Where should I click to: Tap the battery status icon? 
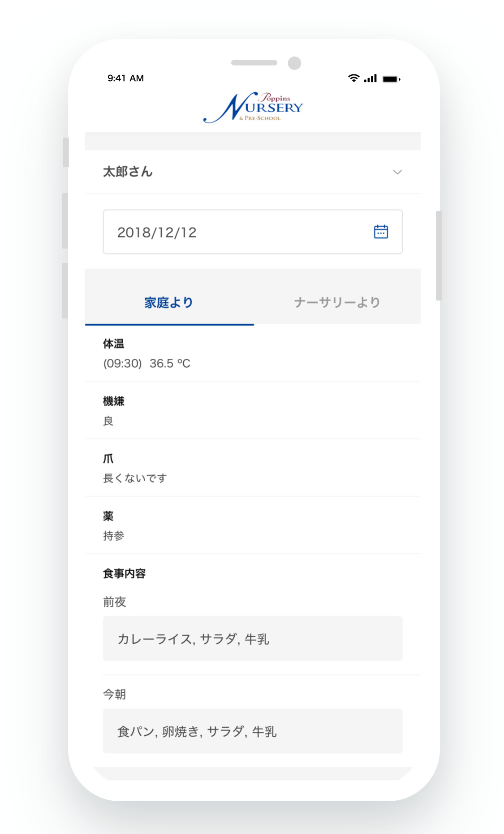pyautogui.click(x=391, y=79)
